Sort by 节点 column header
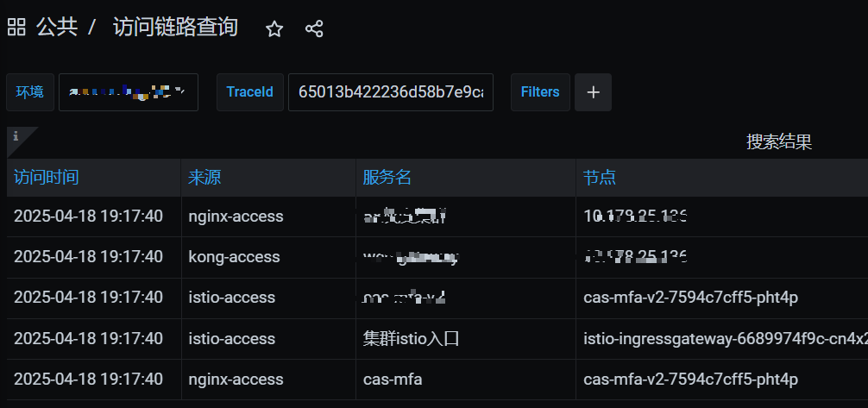Screen dimensions: 868x408 coord(600,178)
